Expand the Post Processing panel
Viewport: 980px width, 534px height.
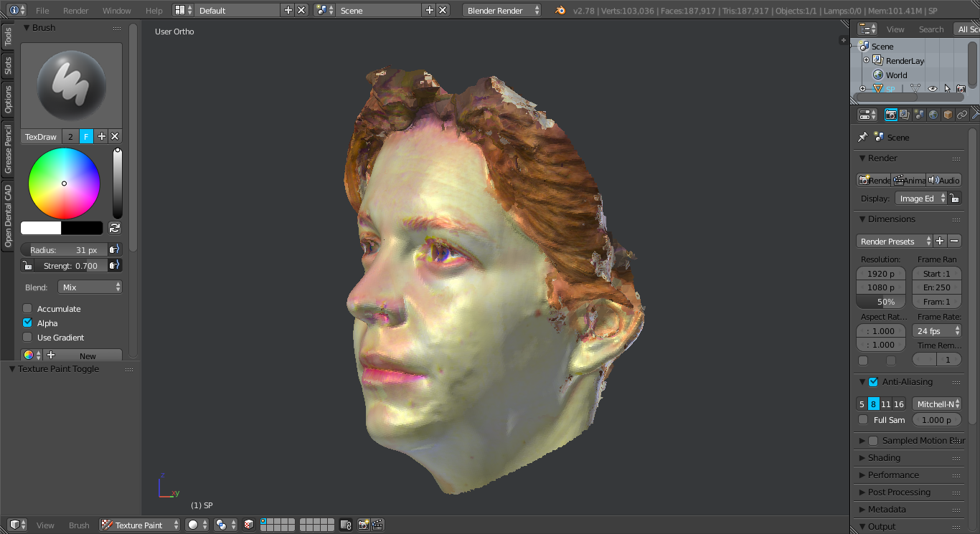863,492
